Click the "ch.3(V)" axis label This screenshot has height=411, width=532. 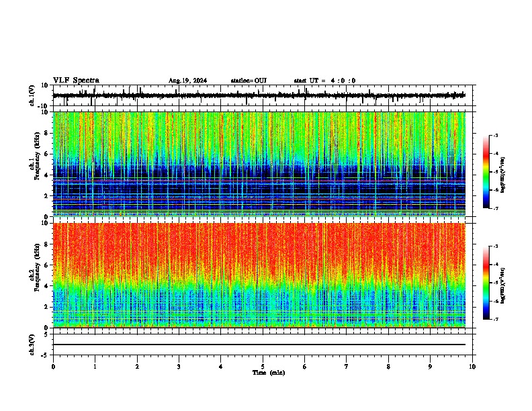[32, 345]
